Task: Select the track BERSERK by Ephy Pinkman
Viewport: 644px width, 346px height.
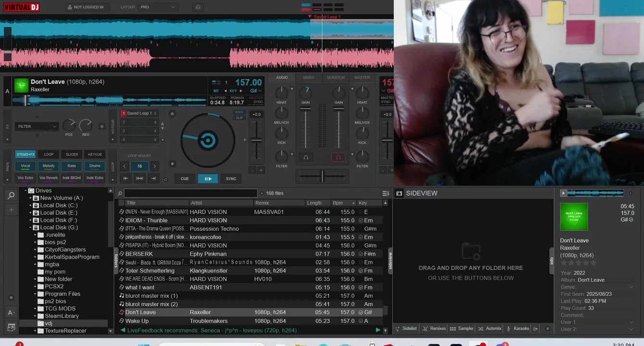Action: point(251,254)
